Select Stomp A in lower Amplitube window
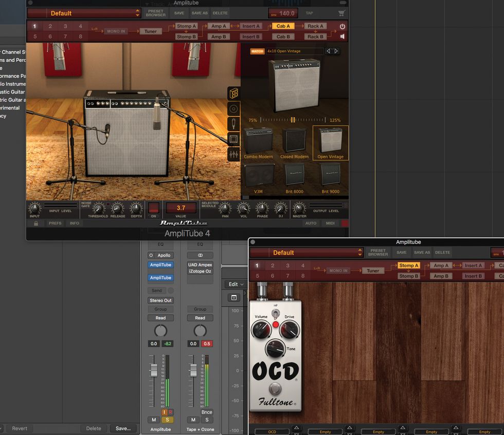 point(409,265)
